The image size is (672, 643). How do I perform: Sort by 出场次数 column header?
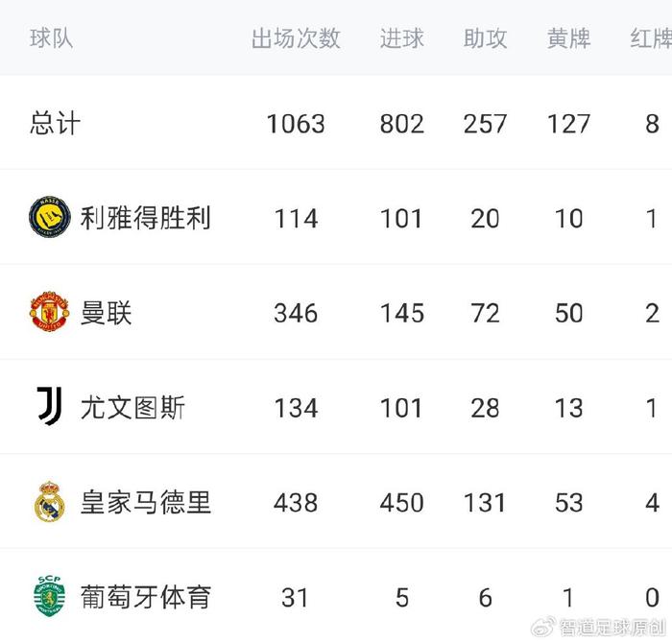click(296, 38)
